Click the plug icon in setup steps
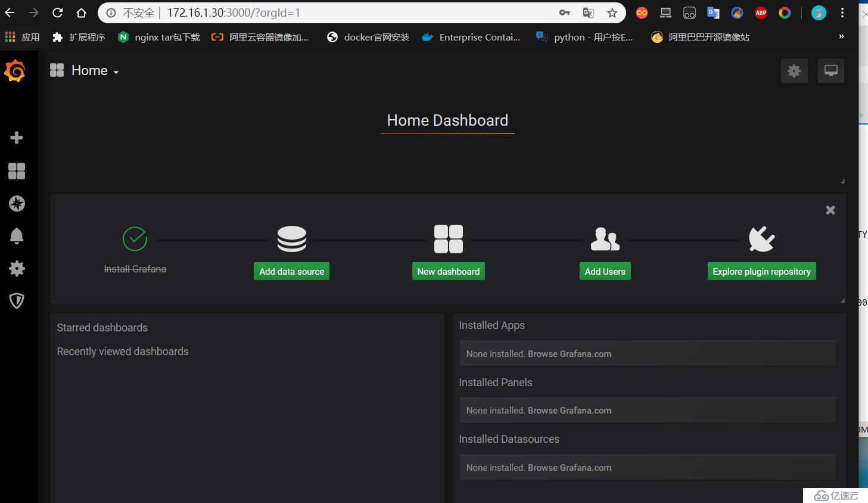The image size is (868, 503). click(x=762, y=239)
